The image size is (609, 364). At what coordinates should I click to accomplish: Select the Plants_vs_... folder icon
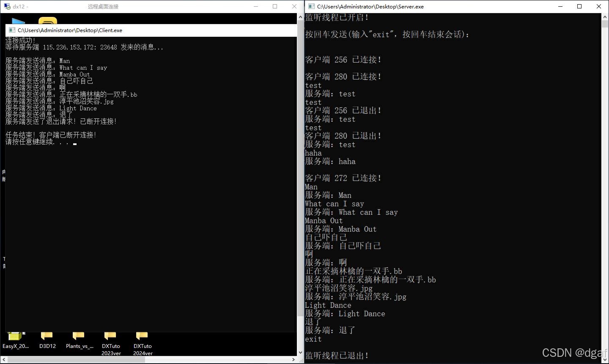[x=80, y=340]
